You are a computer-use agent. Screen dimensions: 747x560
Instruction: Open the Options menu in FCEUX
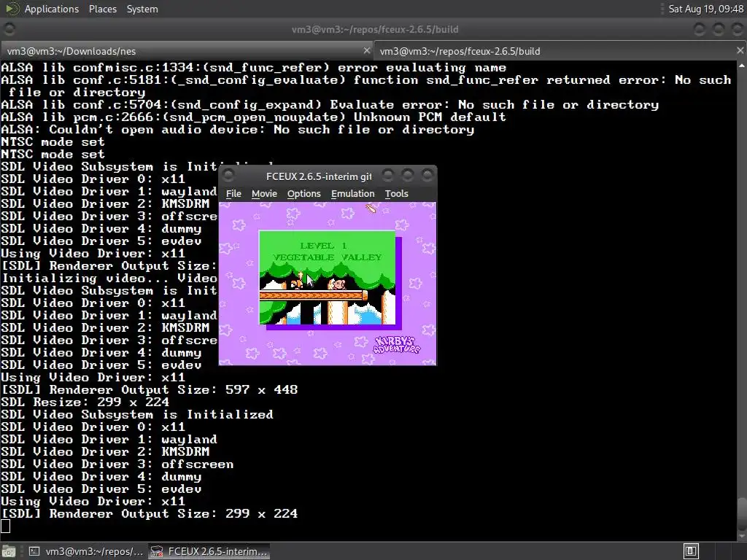coord(303,194)
